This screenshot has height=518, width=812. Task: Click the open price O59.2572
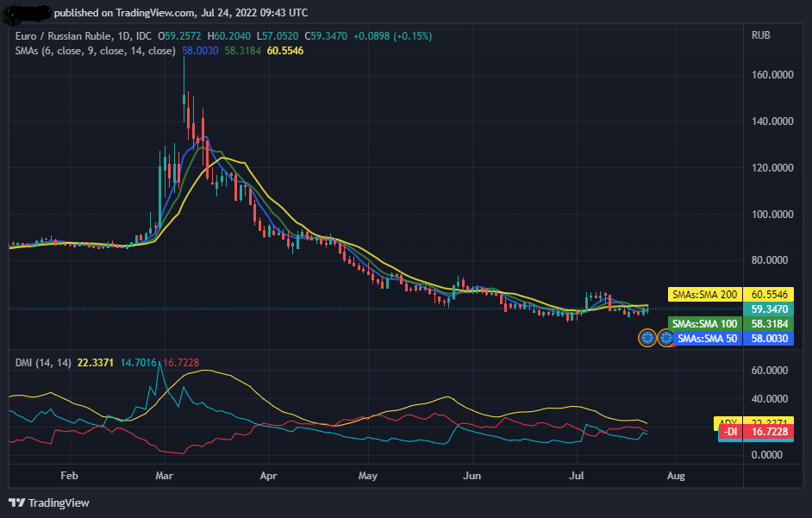(179, 35)
